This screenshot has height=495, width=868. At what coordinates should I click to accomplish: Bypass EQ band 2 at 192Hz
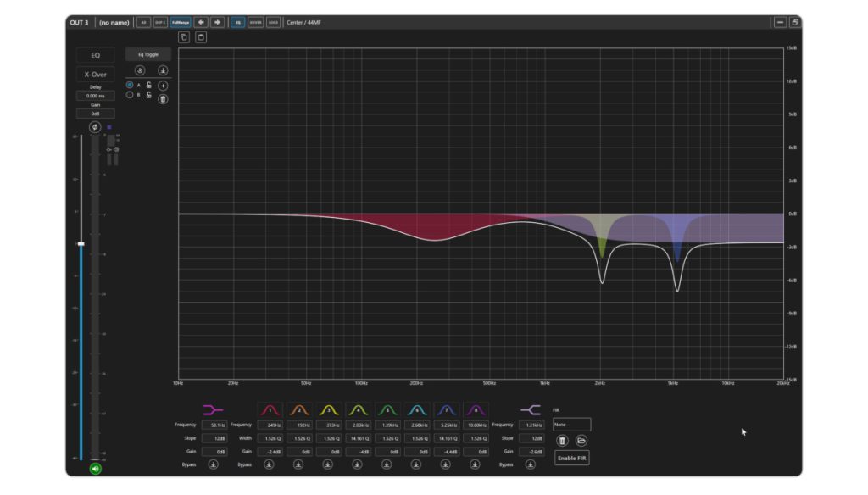tap(298, 464)
